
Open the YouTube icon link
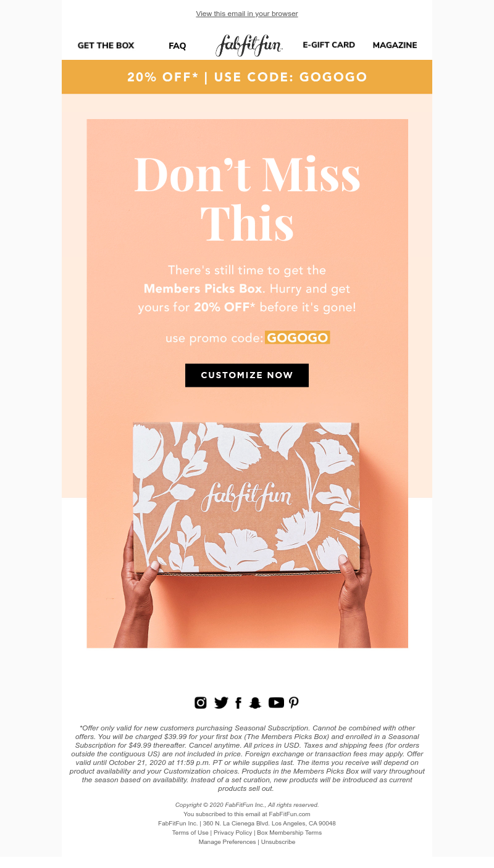tap(276, 703)
